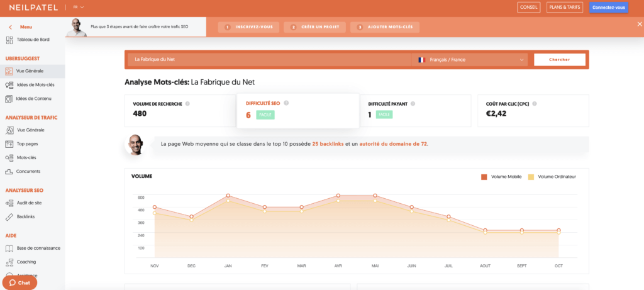Click the Connectez-vous button
644x290 pixels.
click(x=609, y=8)
